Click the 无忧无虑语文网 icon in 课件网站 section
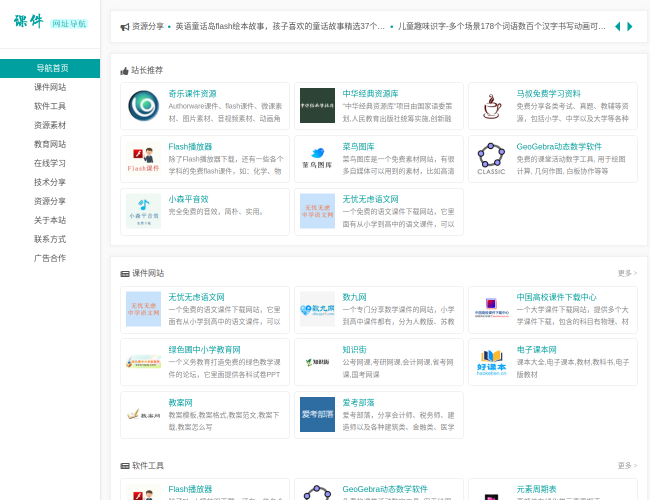 pos(143,309)
